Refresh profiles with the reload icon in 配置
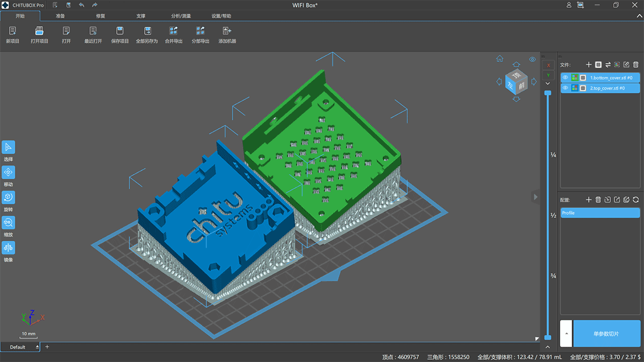The height and width of the screenshot is (362, 644). click(x=635, y=200)
